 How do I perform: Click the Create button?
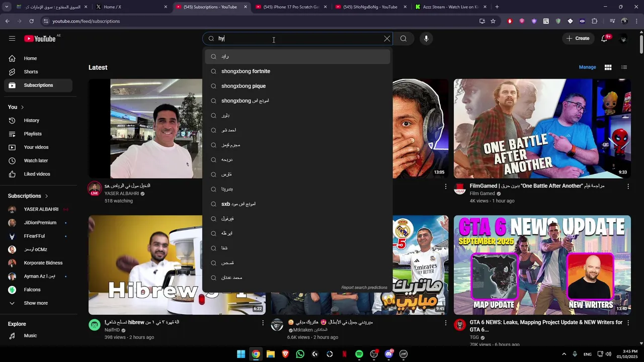(x=578, y=38)
